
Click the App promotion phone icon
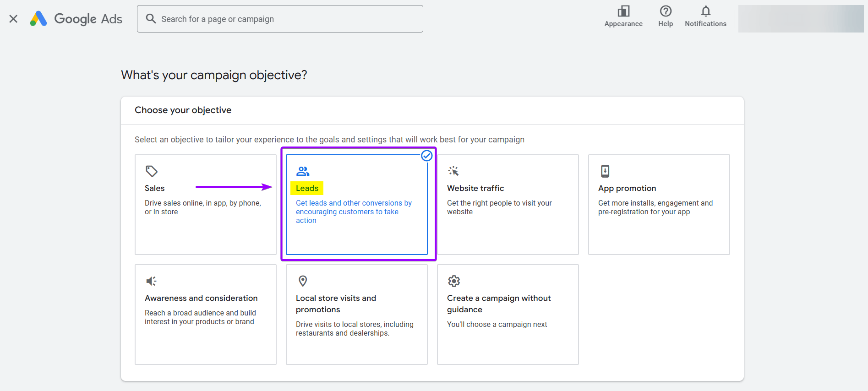click(605, 171)
